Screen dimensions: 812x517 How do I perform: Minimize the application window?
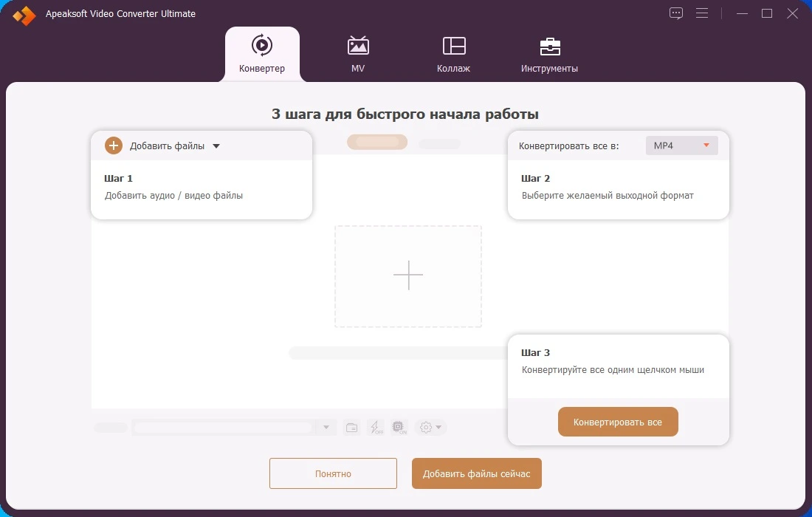(x=742, y=13)
